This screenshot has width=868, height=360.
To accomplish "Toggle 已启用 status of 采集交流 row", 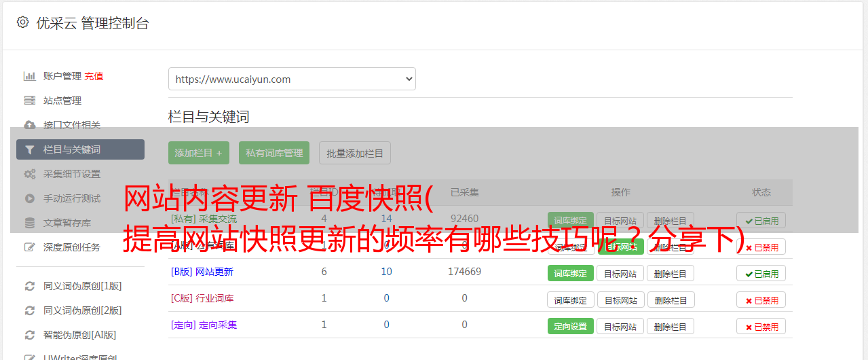I will point(761,221).
